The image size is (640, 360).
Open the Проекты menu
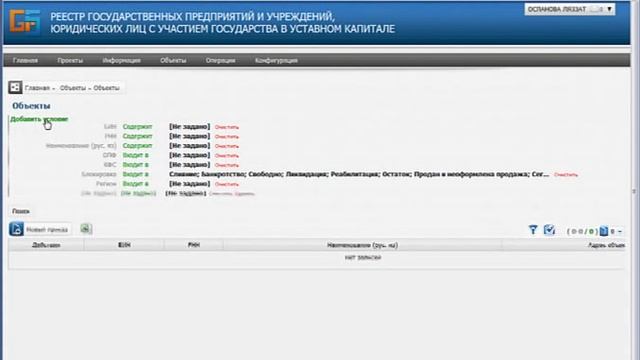pyautogui.click(x=70, y=60)
